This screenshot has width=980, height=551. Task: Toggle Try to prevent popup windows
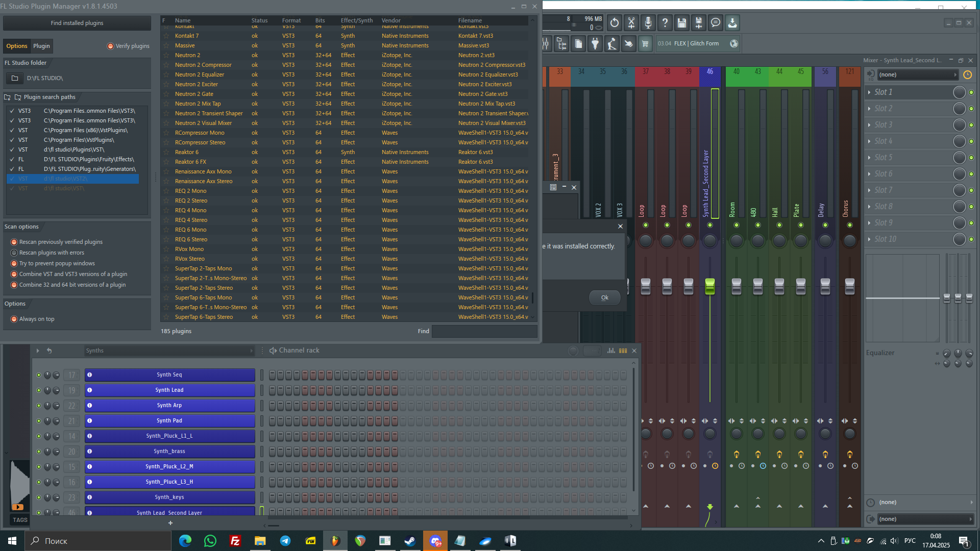point(14,263)
